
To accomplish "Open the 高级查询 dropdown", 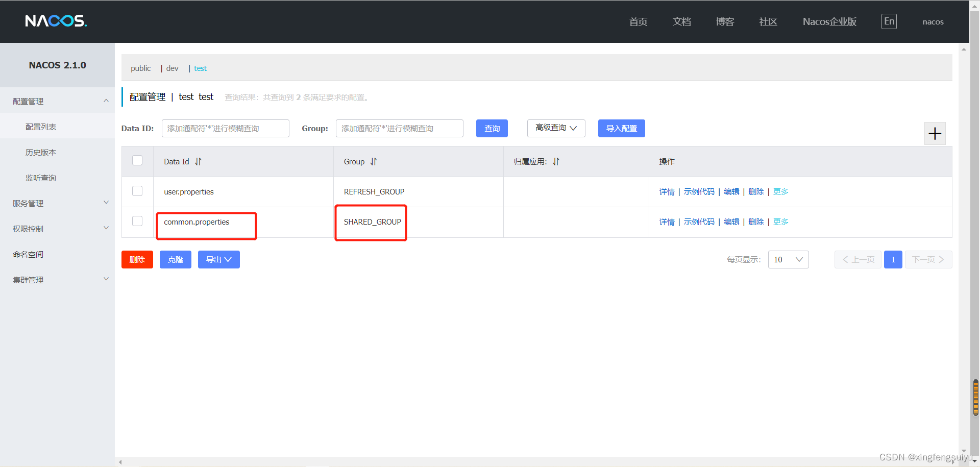I will click(x=556, y=128).
